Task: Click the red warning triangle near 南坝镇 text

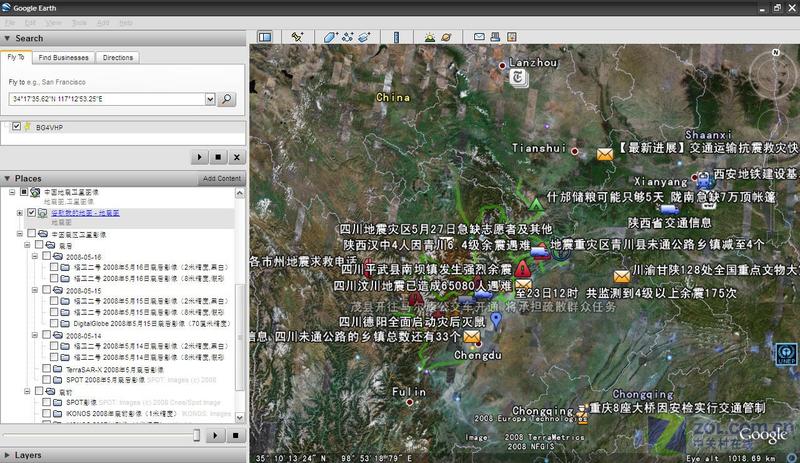Action: 522,269
